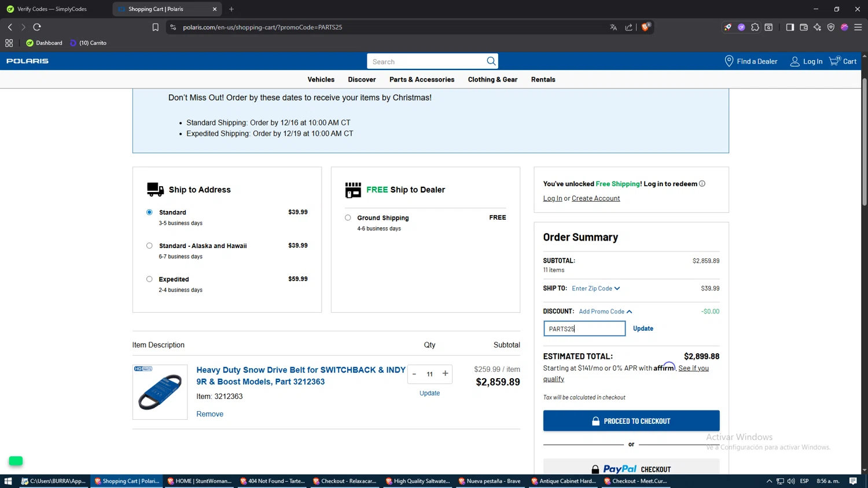This screenshot has width=868, height=488.
Task: Open Parts & Accessories menu
Action: click(x=422, y=80)
